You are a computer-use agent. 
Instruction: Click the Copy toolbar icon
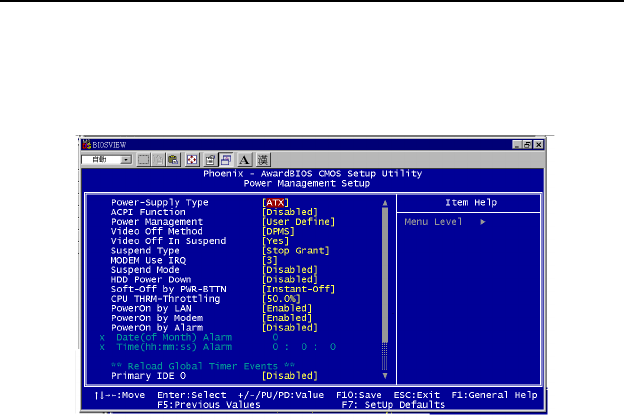click(158, 160)
